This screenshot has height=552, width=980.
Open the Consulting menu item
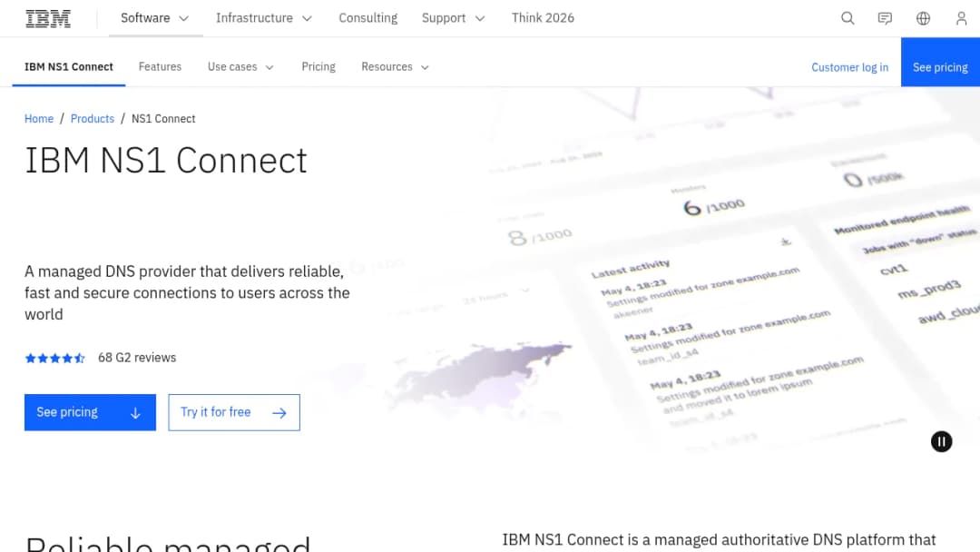[368, 18]
